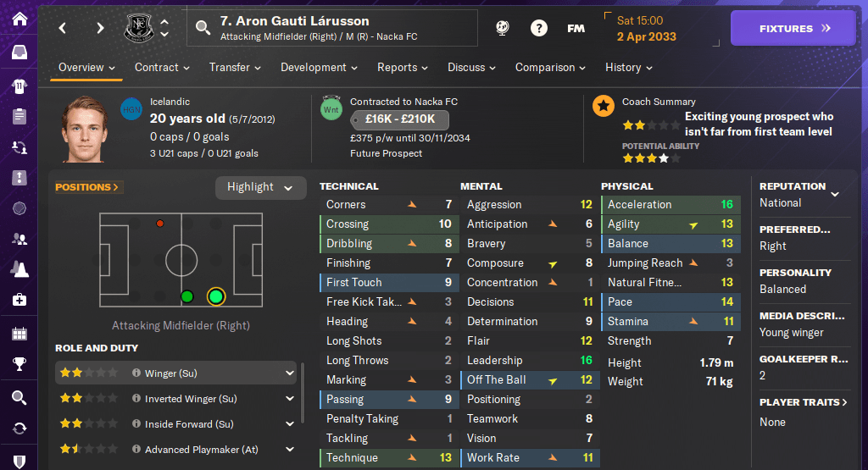Expand the Winger (Su) role row
This screenshot has height=470, width=868.
coord(290,373)
